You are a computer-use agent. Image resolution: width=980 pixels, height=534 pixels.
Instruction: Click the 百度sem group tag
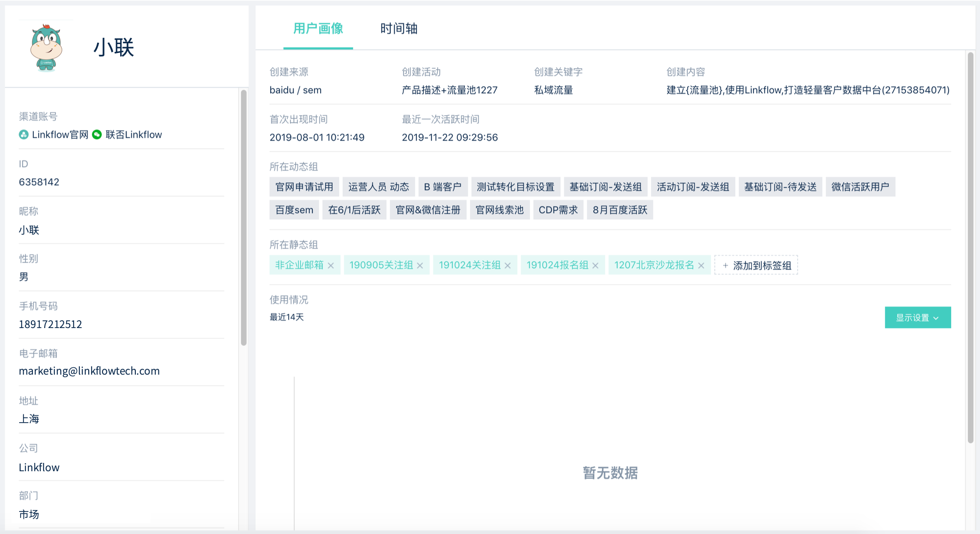294,210
